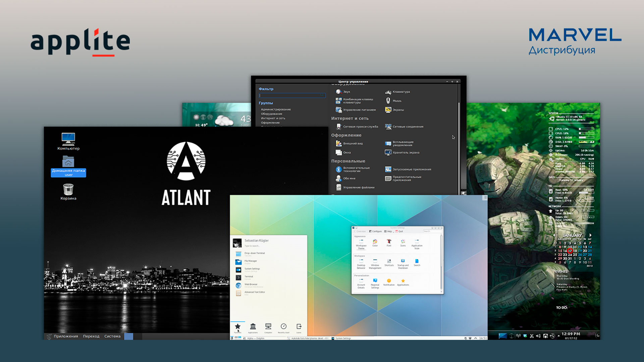Open Хранитель экрана screensaver icon
The height and width of the screenshot is (362, 644).
click(402, 153)
